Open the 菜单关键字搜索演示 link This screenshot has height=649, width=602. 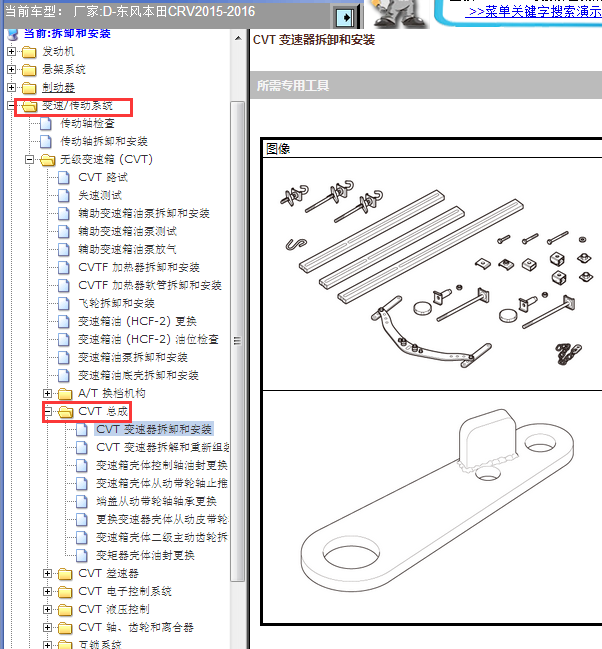[533, 12]
